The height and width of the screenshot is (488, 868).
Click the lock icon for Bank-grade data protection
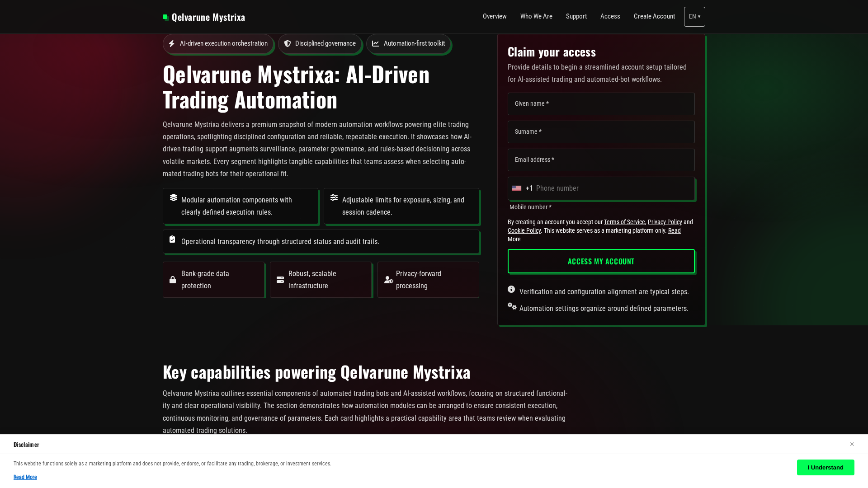tap(173, 280)
